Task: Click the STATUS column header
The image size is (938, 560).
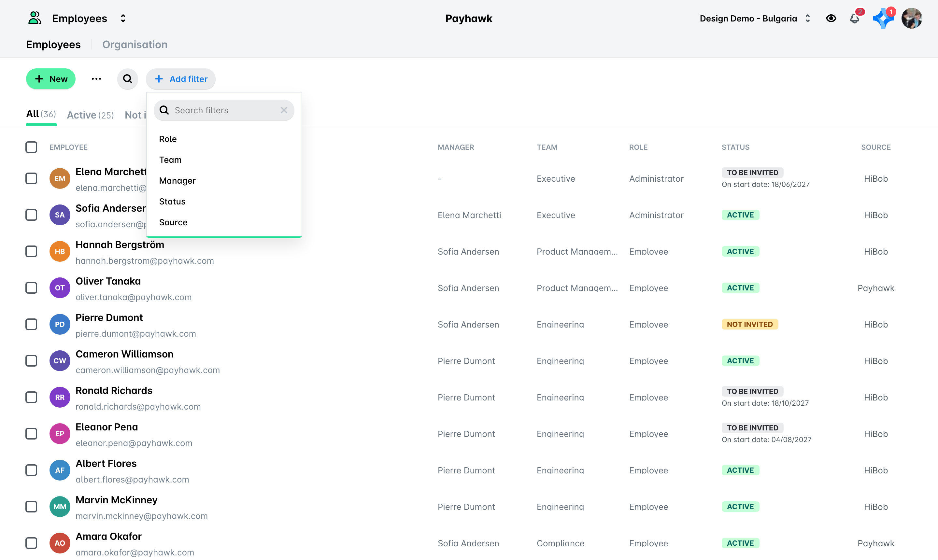Action: click(735, 147)
